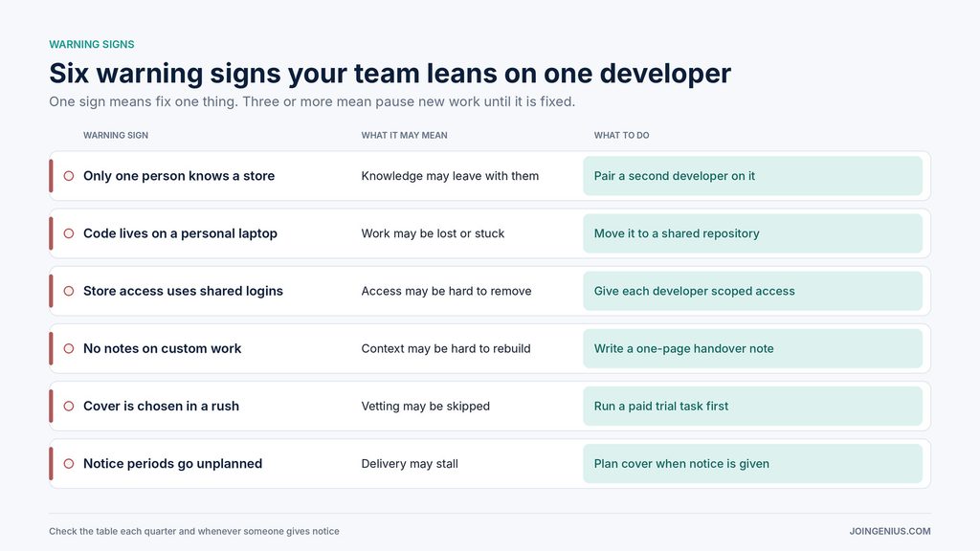Click the 'WARNING SIGN' column header
Screen dimensions: 980x551
[116, 135]
